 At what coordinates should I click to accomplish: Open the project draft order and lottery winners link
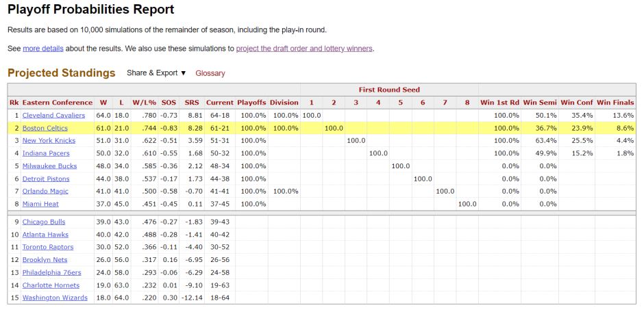tap(304, 49)
